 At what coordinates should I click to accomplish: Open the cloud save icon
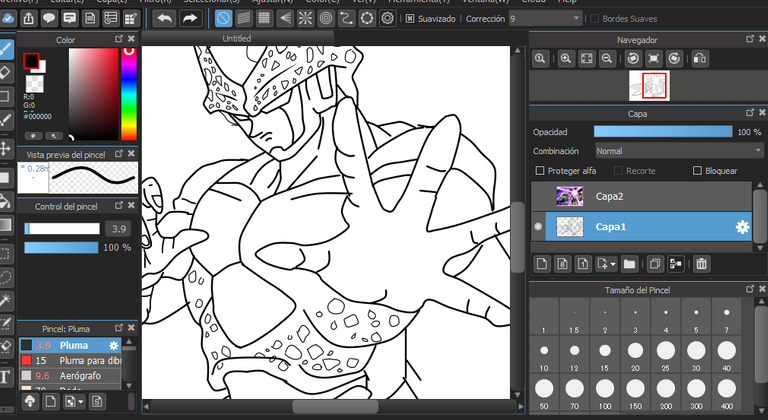point(8,19)
